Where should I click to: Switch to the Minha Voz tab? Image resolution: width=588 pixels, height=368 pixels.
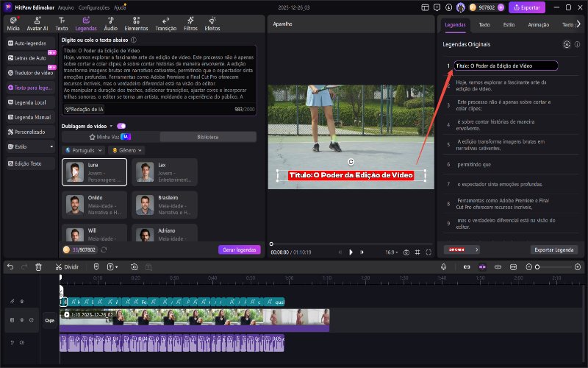point(110,137)
